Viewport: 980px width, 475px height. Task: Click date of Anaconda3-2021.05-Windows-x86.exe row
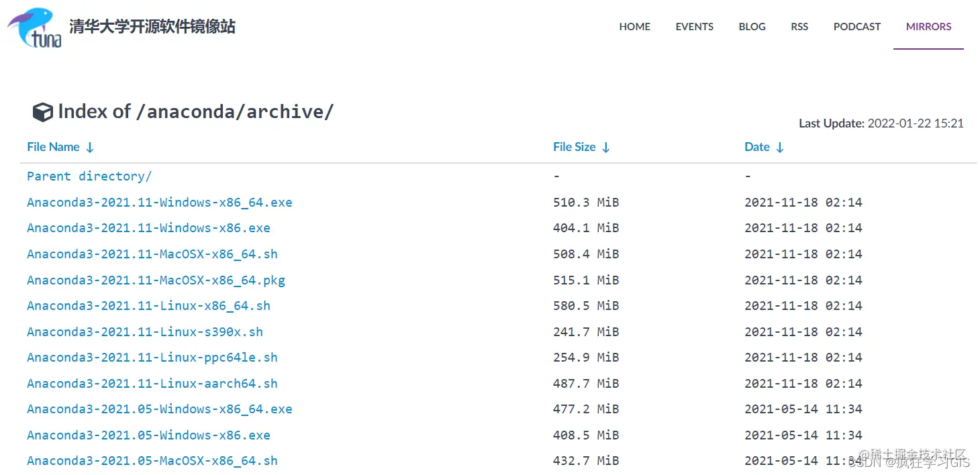[x=803, y=435]
